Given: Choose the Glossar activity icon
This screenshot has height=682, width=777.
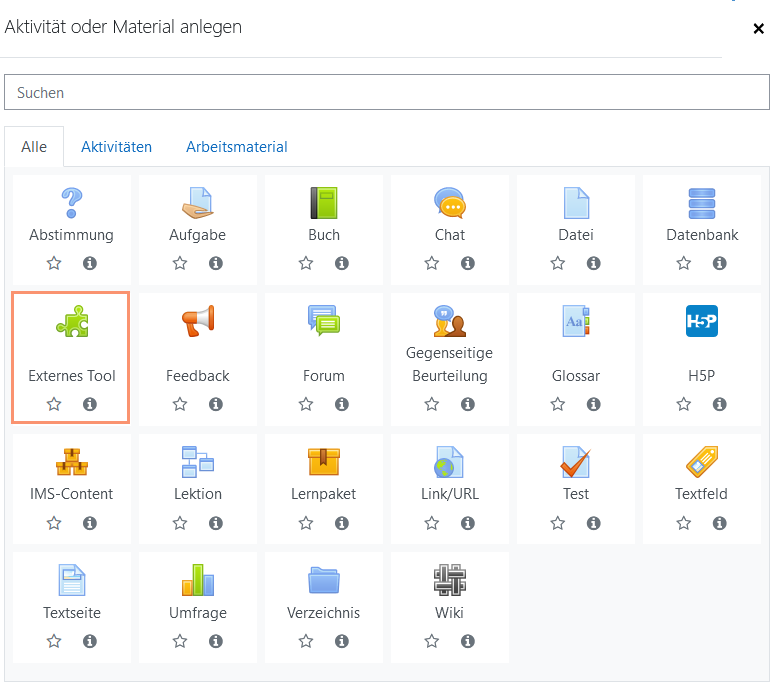Looking at the screenshot, I should (x=576, y=321).
